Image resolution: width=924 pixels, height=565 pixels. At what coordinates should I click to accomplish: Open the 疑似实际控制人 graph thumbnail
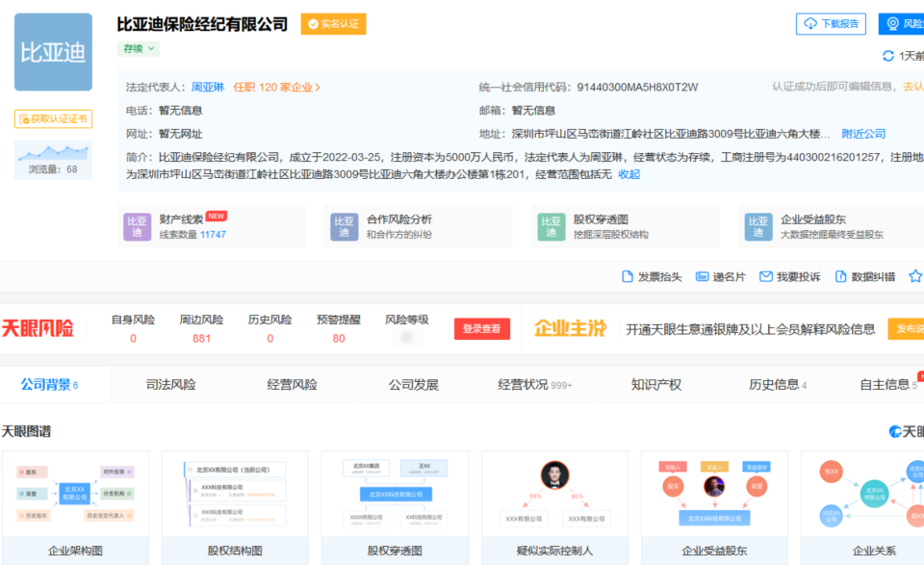pos(554,507)
